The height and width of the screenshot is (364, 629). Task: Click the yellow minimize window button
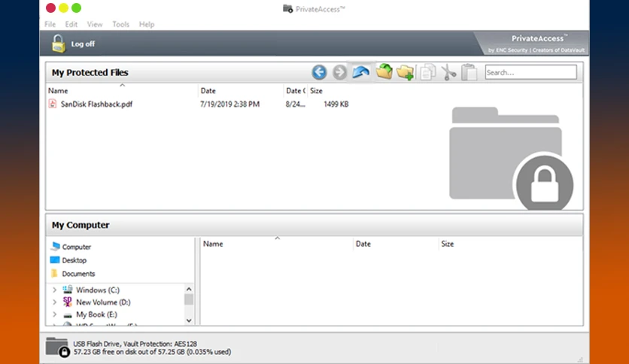tap(63, 8)
